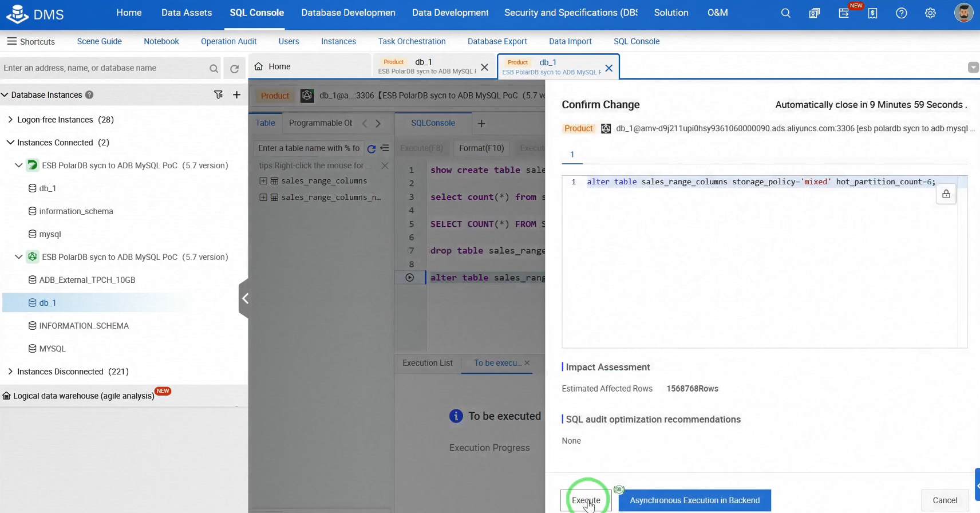Focus the table name filter input
The image size is (980, 513).
click(309, 148)
